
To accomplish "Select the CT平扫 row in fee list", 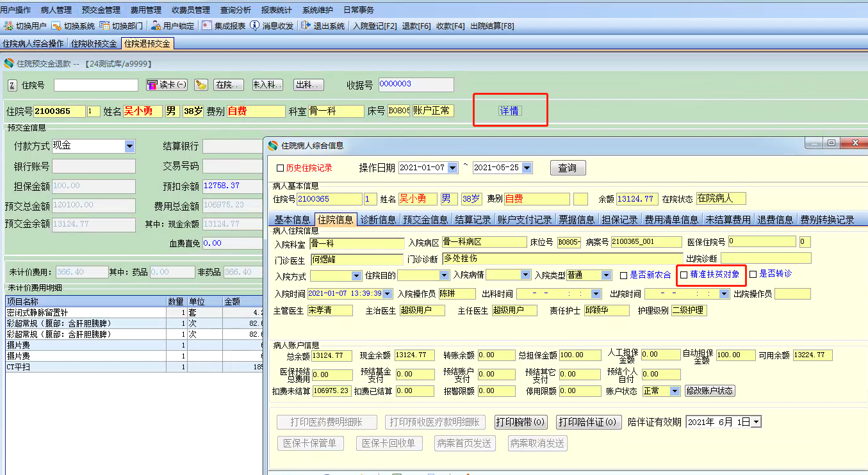I will (135, 367).
